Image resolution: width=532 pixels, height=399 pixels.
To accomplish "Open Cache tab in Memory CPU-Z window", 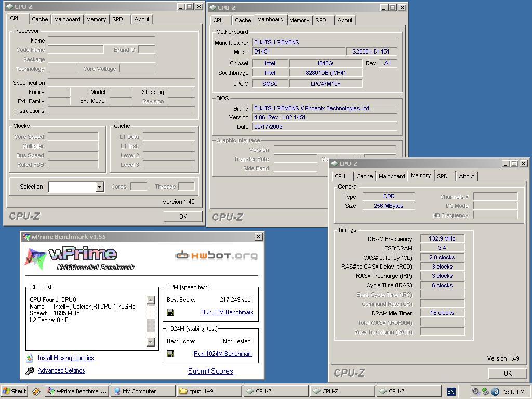I will [365, 176].
